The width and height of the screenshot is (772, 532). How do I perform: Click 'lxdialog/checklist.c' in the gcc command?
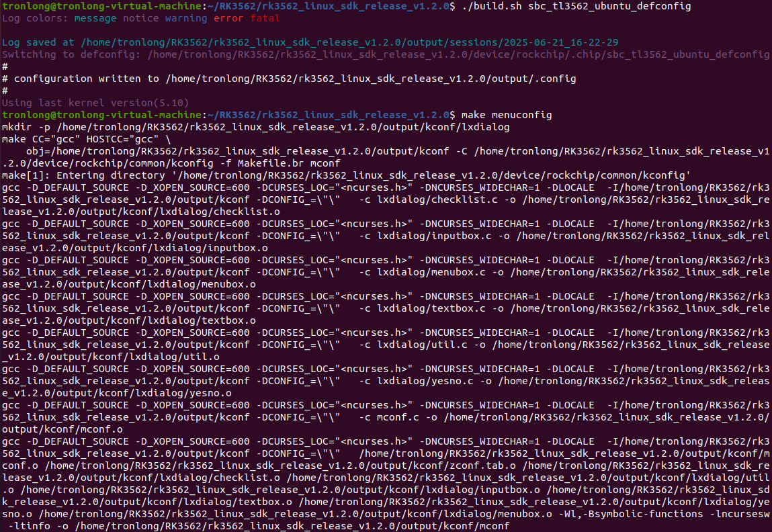[437, 199]
